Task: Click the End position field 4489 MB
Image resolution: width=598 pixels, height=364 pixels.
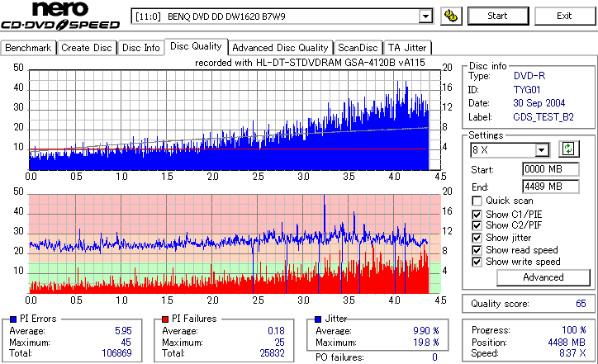Action: click(550, 187)
